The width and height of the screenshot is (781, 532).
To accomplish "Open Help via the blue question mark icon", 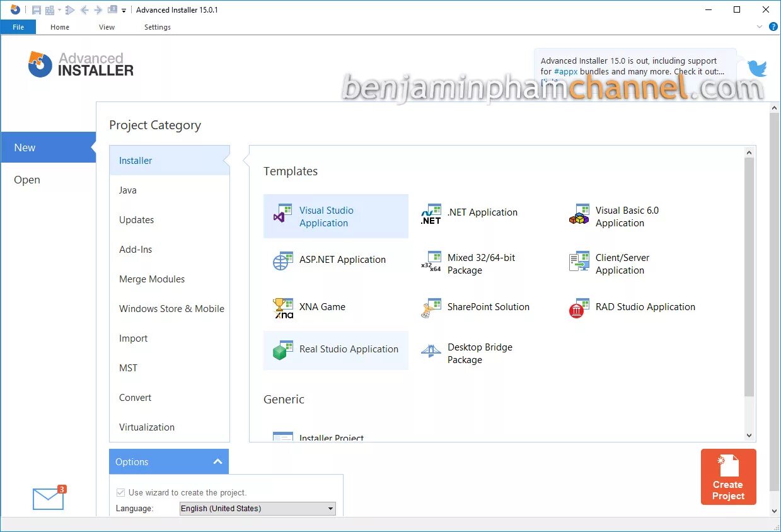I will [773, 26].
